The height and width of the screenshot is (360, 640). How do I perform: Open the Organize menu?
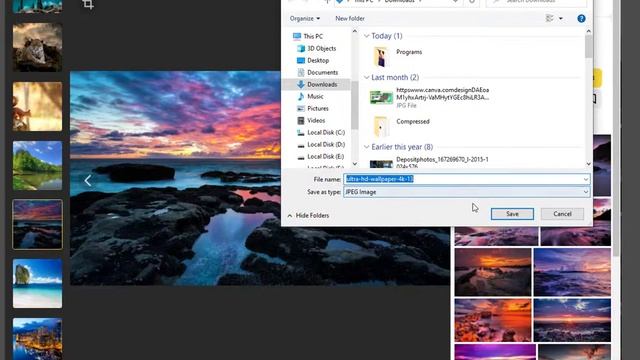point(304,18)
